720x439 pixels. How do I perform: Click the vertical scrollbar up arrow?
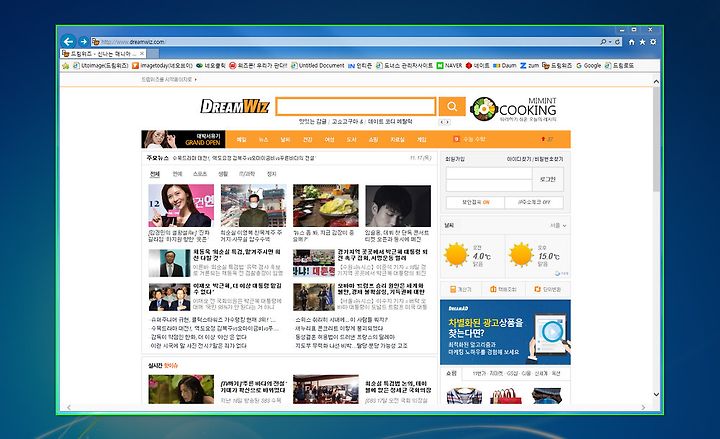(656, 81)
